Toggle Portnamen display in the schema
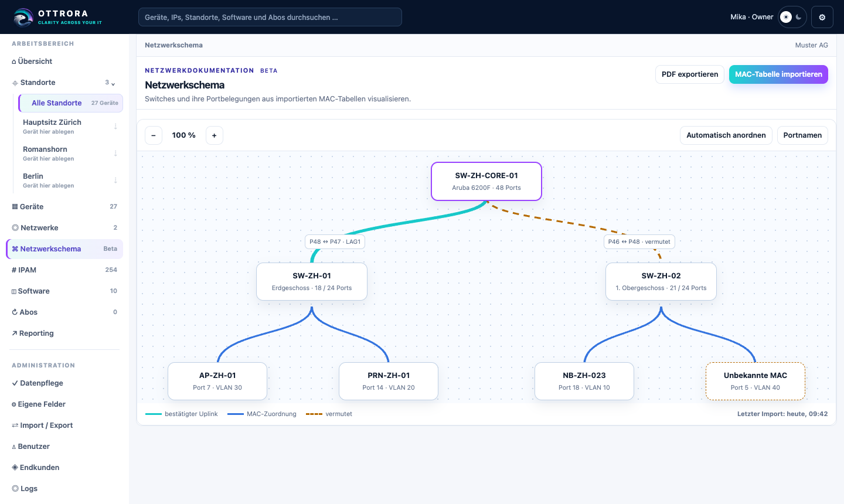The width and height of the screenshot is (844, 504). coord(802,135)
